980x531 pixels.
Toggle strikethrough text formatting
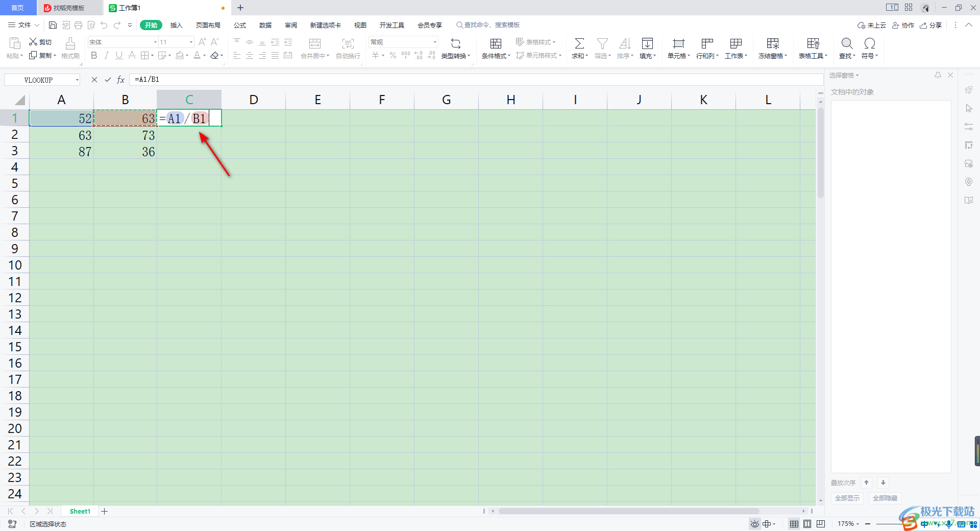pos(132,56)
